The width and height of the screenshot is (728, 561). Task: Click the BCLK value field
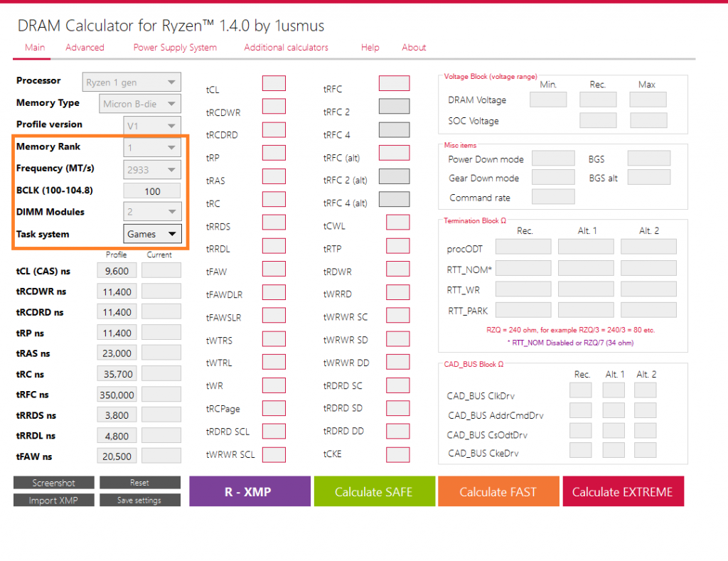pyautogui.click(x=152, y=191)
